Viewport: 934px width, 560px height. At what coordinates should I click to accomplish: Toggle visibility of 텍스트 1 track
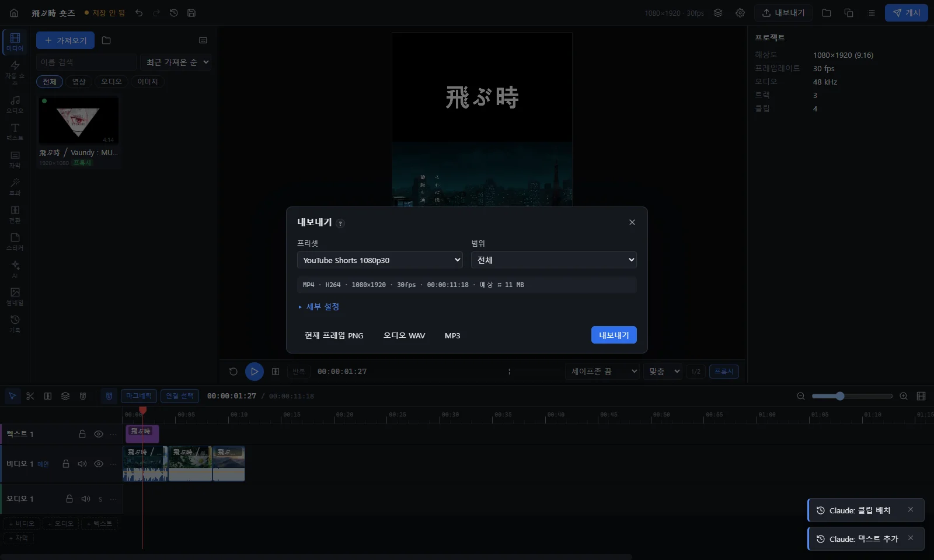[99, 434]
